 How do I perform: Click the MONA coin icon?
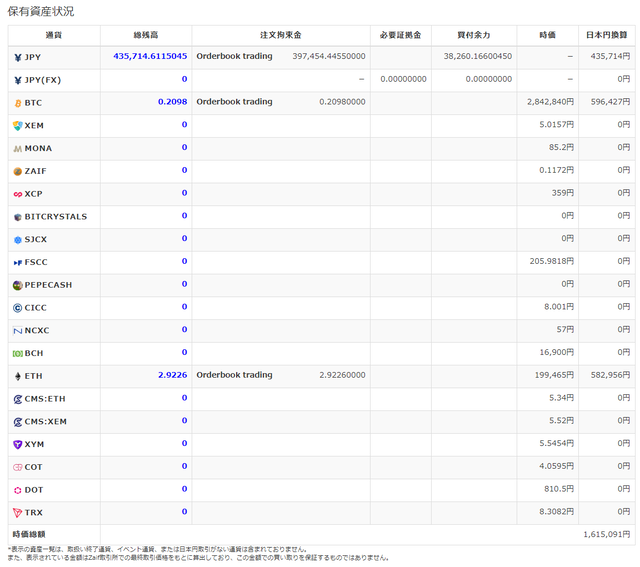click(x=18, y=149)
